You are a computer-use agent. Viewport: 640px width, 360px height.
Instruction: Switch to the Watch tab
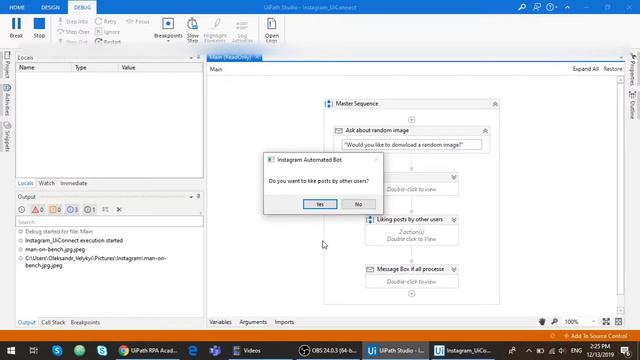pos(47,183)
